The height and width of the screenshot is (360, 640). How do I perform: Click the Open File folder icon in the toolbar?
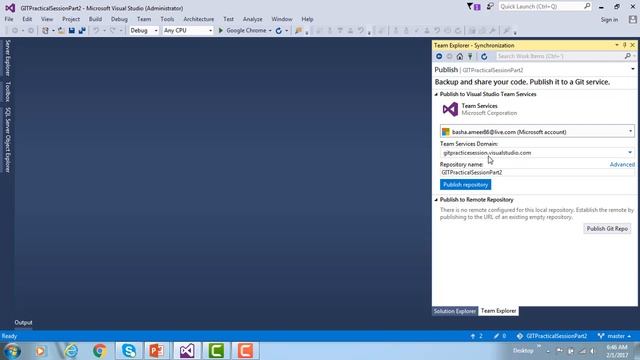pyautogui.click(x=61, y=31)
